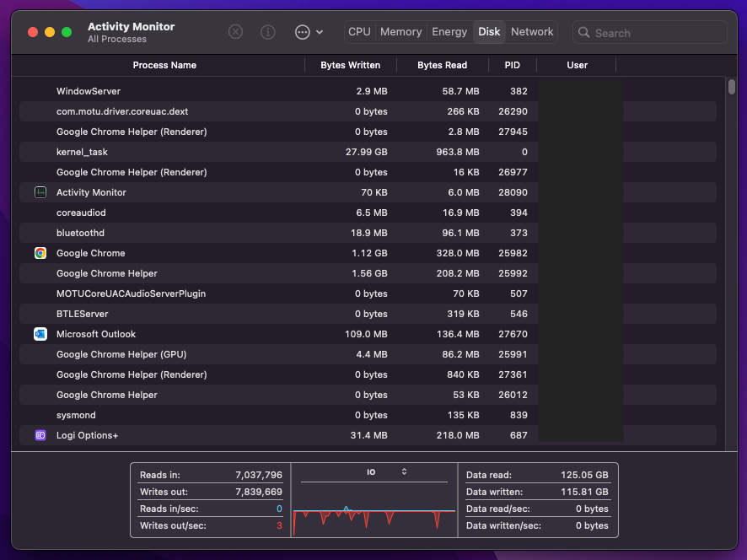
Task: Select the com.motu.driver.coreuac.dext process
Action: pos(368,111)
